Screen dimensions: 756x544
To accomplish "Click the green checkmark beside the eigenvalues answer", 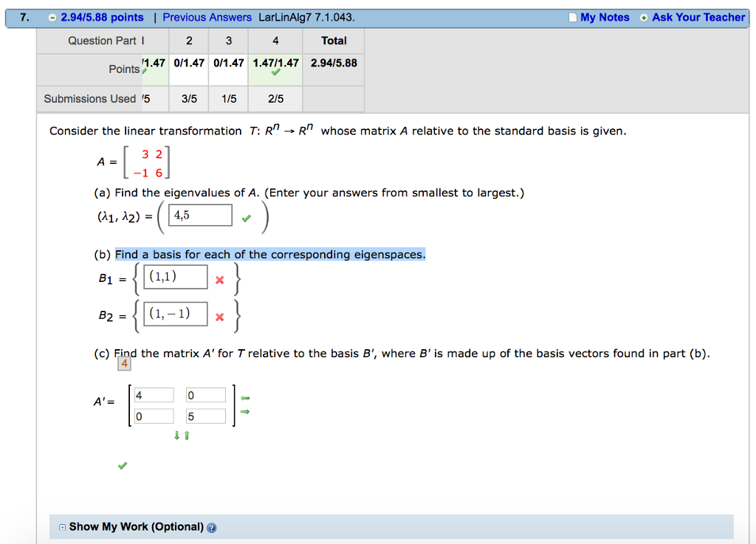I will [x=246, y=218].
